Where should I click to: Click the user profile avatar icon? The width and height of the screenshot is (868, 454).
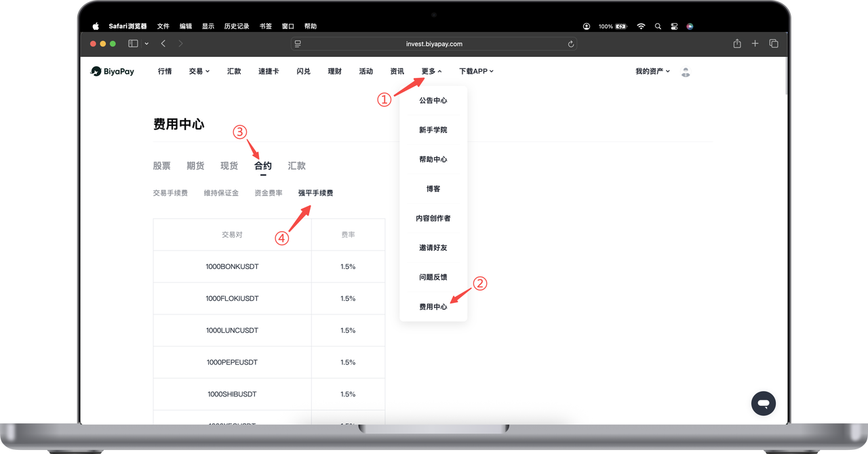pyautogui.click(x=686, y=72)
